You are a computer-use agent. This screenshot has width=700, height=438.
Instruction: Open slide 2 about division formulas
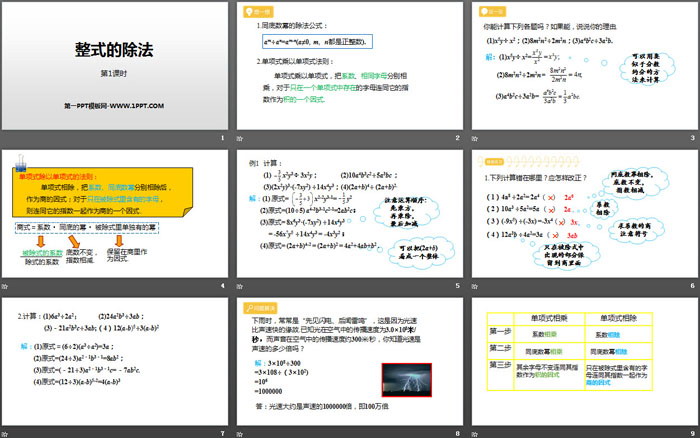[x=348, y=65]
